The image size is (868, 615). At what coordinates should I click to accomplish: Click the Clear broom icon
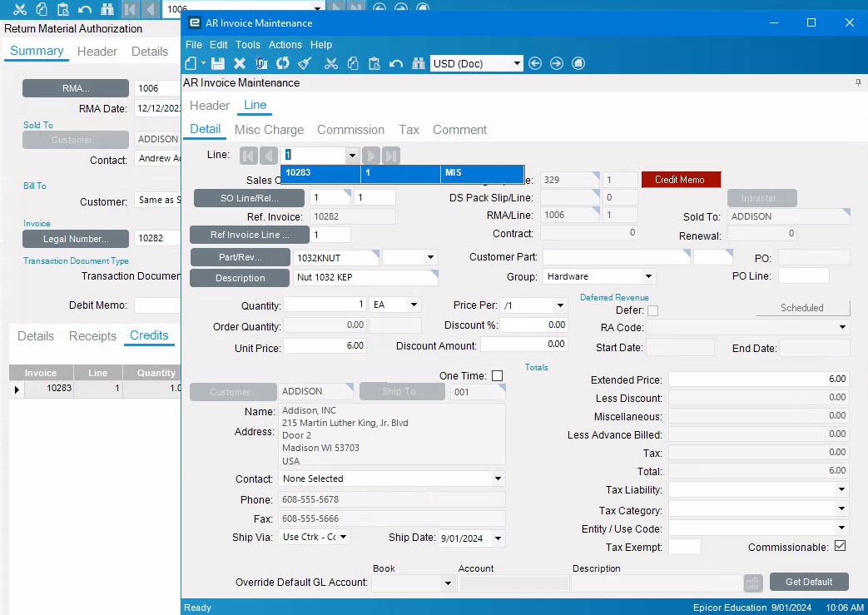(x=305, y=63)
